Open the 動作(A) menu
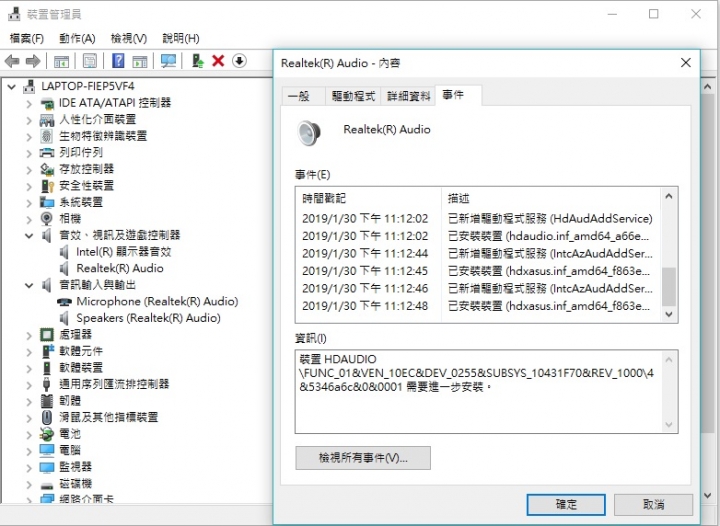This screenshot has height=526, width=720. [x=77, y=38]
